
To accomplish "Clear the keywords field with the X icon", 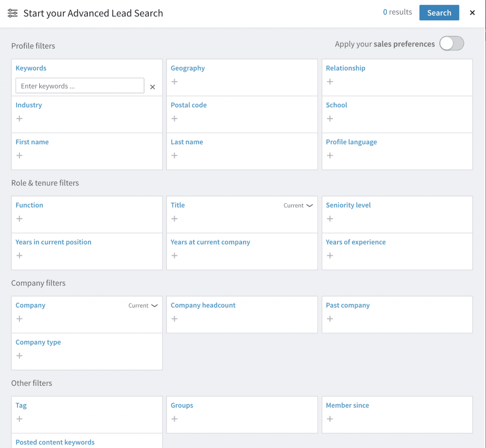I will (152, 86).
